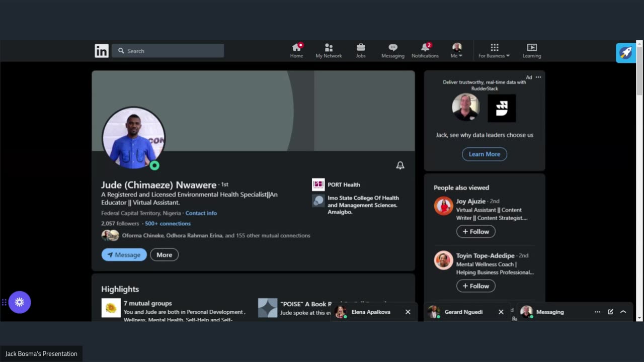
Task: Click the RudderStack logo image
Action: pos(502,108)
